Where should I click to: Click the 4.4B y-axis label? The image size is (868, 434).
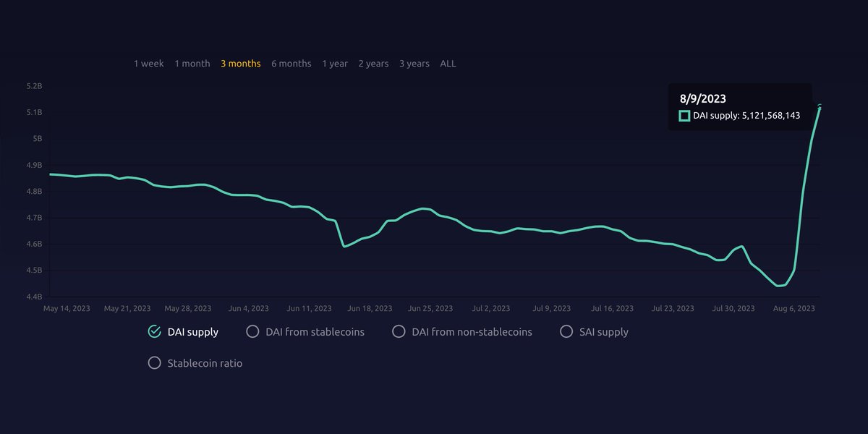(35, 297)
